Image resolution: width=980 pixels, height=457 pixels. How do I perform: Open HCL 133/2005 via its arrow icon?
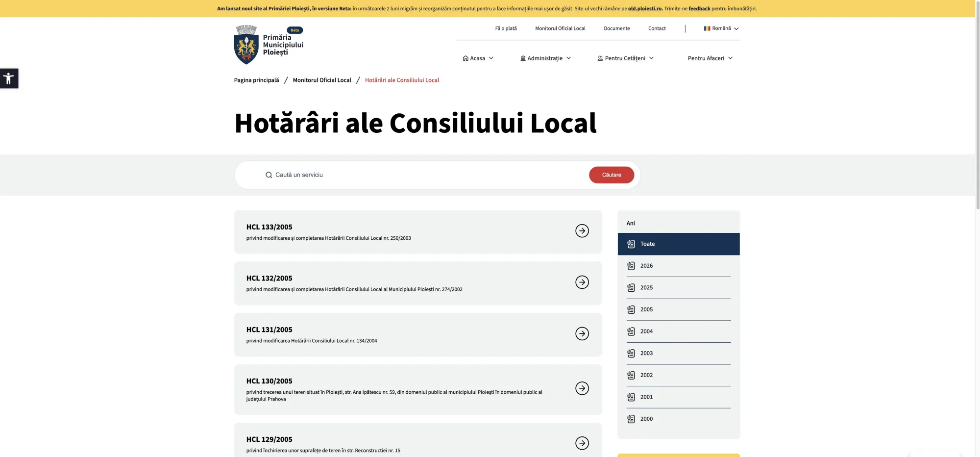coord(582,230)
